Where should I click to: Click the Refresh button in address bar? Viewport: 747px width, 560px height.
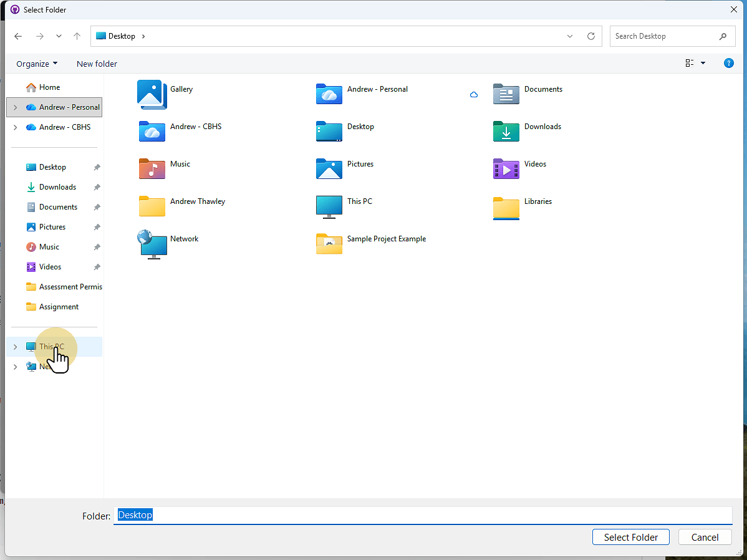coord(591,36)
